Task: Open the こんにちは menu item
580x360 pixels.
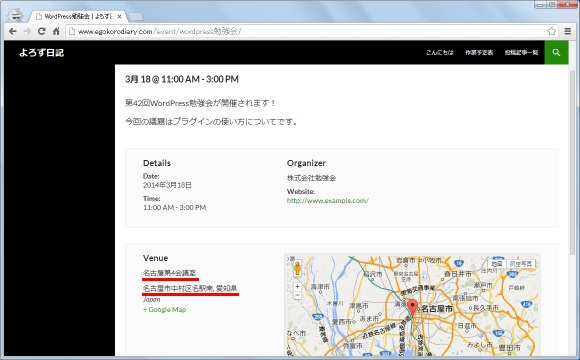Action: 439,53
